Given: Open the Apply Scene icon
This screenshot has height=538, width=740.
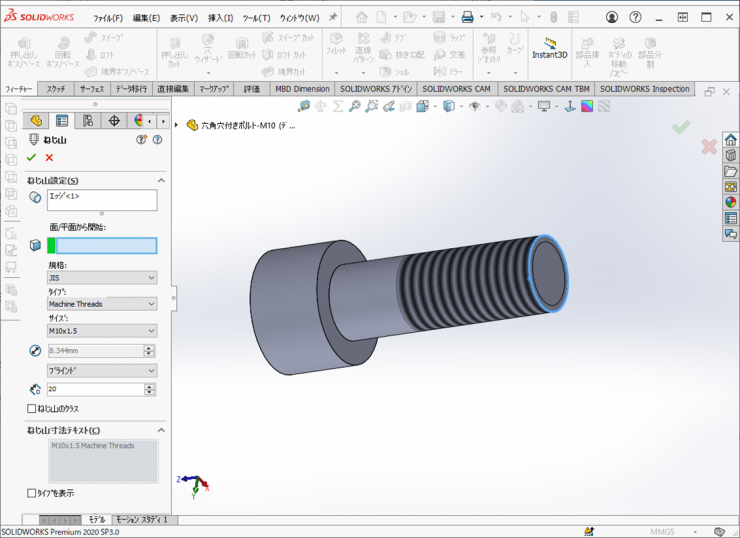Looking at the screenshot, I should pyautogui.click(x=518, y=107).
